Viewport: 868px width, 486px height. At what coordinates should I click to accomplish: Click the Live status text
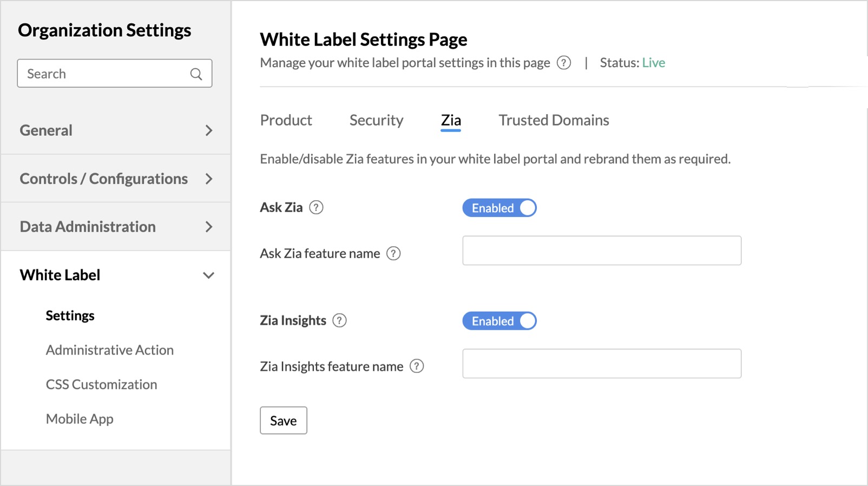(x=654, y=63)
